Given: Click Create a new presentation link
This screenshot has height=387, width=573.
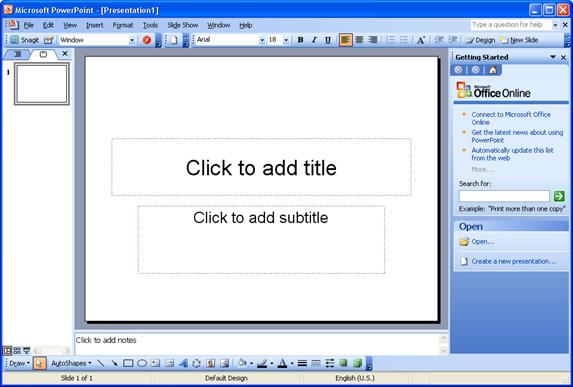Looking at the screenshot, I should (513, 261).
